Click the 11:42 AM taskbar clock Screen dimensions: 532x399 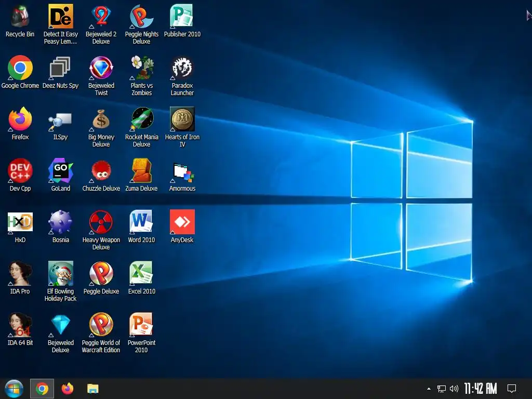[x=481, y=389]
